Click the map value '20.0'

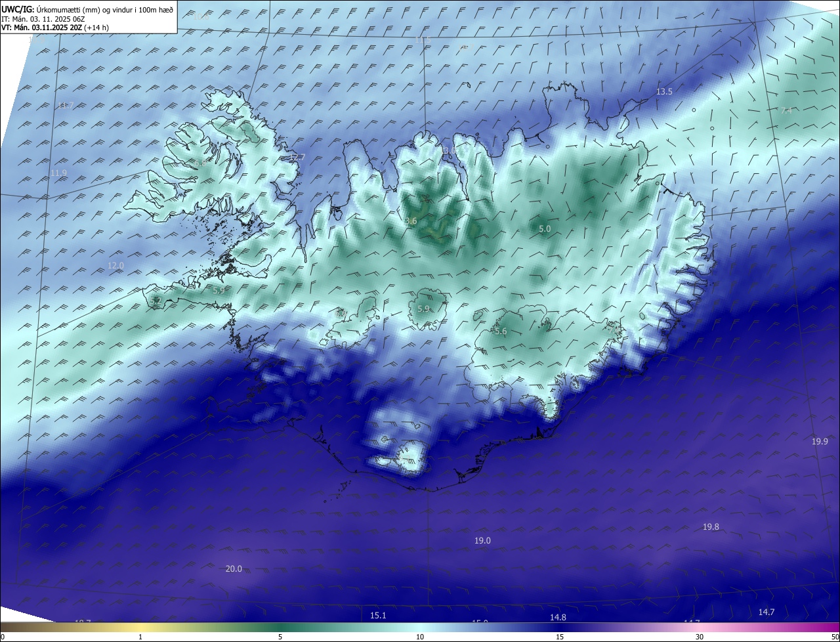[x=234, y=569]
